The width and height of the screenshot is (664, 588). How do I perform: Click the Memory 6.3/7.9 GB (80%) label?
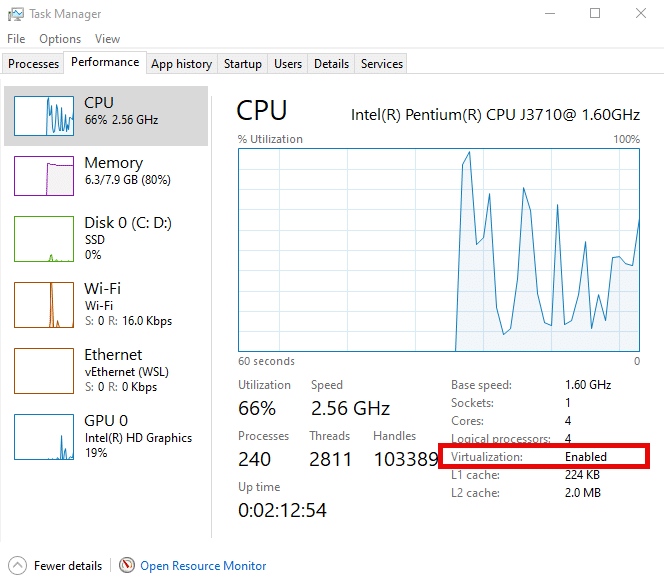(x=127, y=171)
